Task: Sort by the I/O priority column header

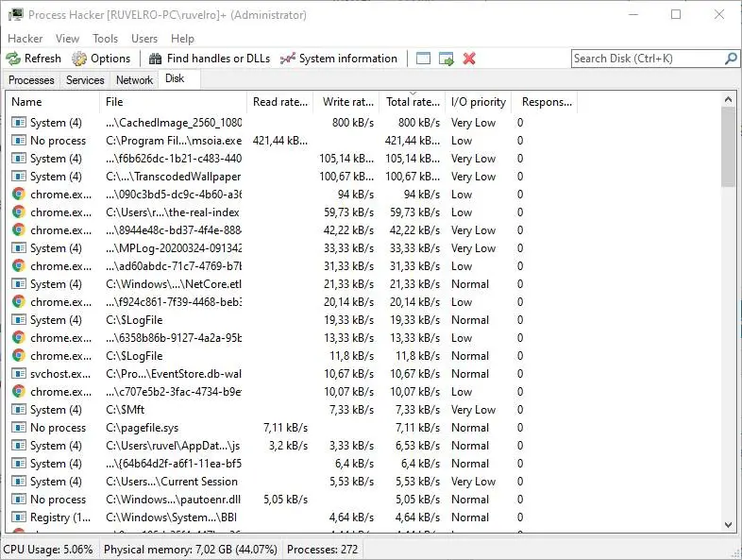Action: [x=479, y=102]
